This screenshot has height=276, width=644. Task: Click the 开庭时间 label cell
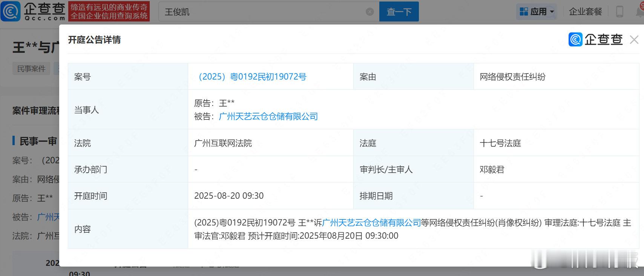128,196
